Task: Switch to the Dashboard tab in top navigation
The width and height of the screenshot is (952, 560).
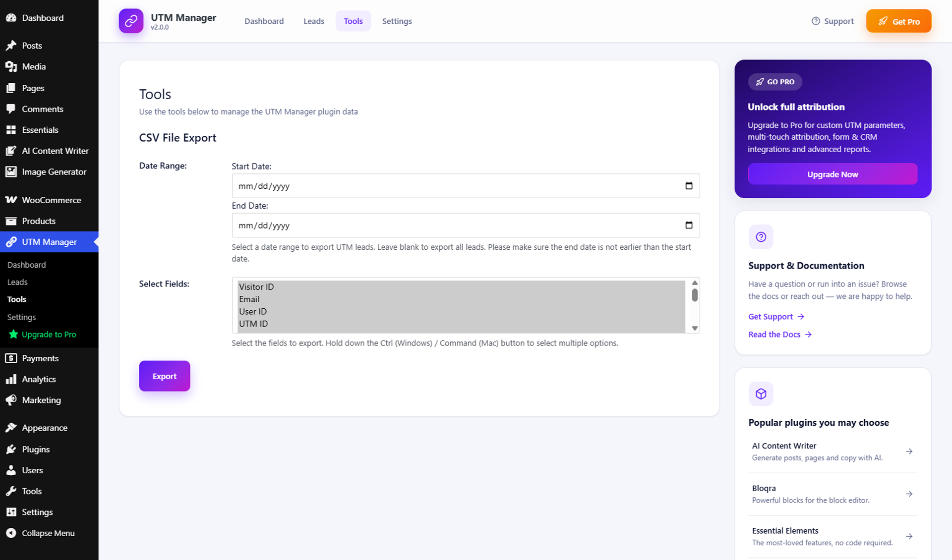Action: pos(264,21)
